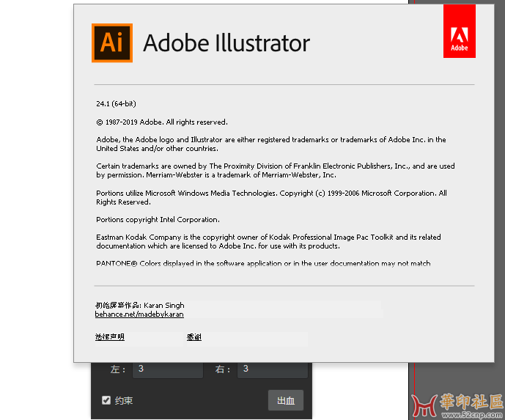Image resolution: width=505 pixels, height=420 pixels.
Task: Click the Microsoft Windows Media Technologies paragraph
Action: click(x=271, y=197)
